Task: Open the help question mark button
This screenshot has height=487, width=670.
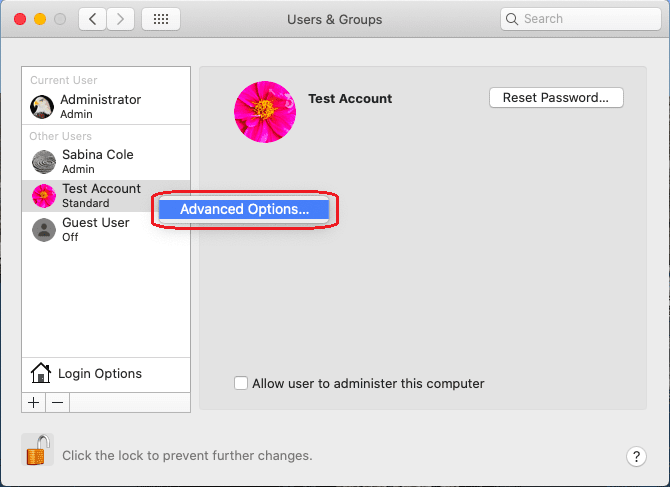Action: point(636,456)
